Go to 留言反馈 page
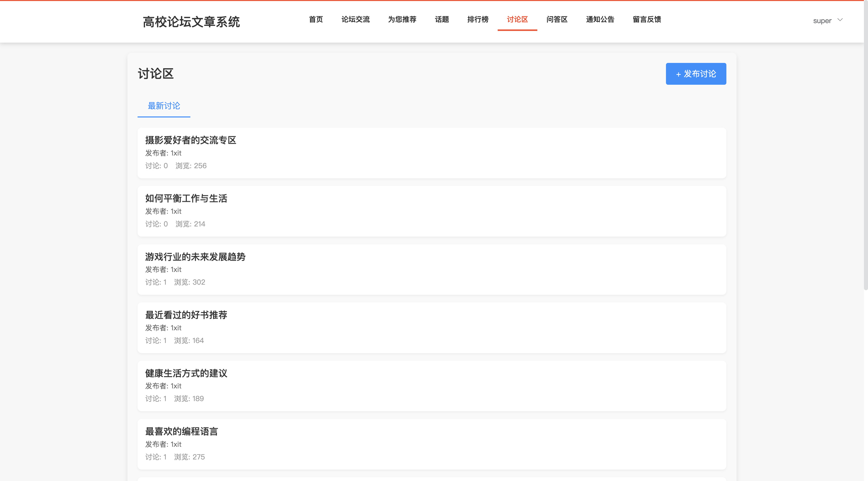Image resolution: width=868 pixels, height=481 pixels. coord(647,20)
